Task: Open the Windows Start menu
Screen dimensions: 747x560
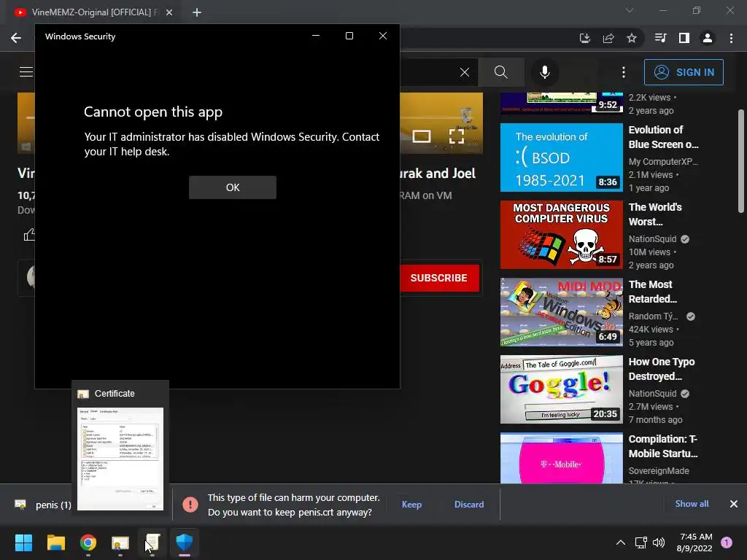Action: 23,542
